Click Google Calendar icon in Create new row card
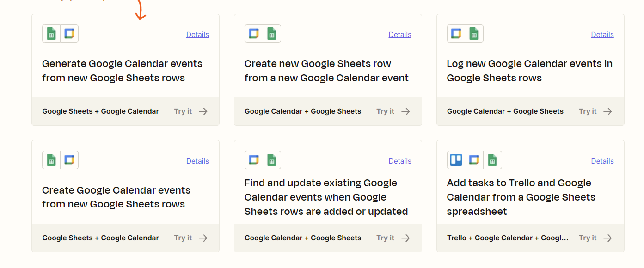The image size is (644, 268). tap(254, 34)
